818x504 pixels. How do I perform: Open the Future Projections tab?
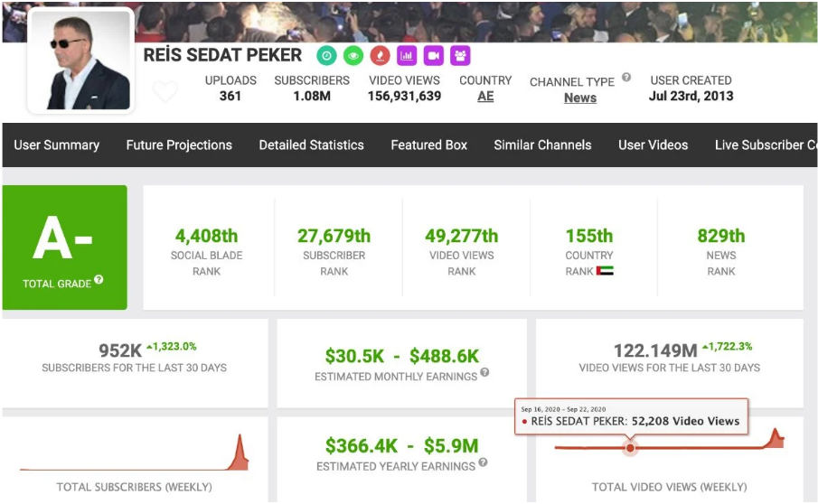179,145
